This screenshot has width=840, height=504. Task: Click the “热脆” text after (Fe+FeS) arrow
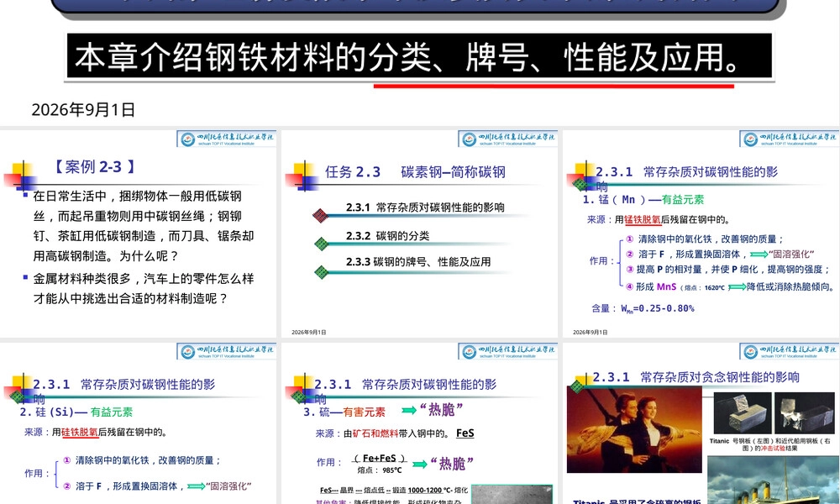[452, 464]
